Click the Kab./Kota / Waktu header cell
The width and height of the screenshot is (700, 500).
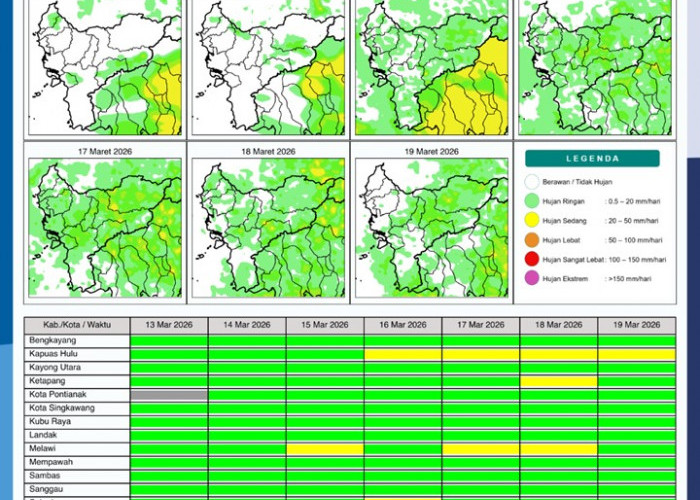pyautogui.click(x=77, y=325)
